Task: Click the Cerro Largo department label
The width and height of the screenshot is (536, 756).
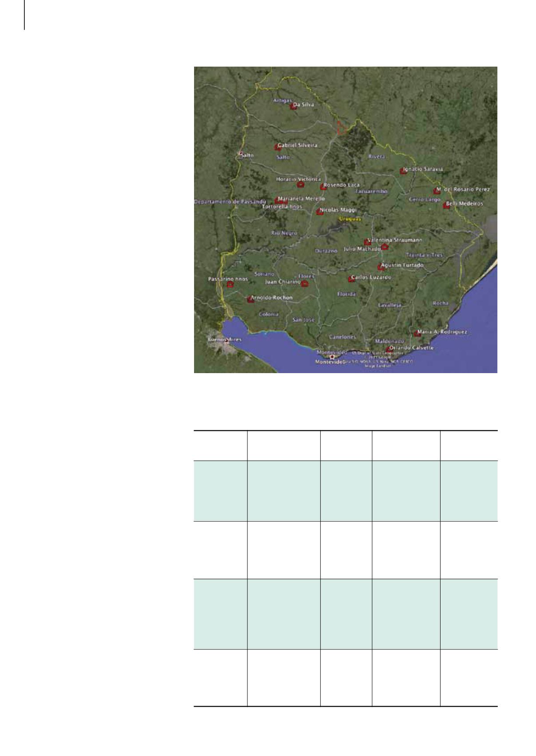Action: pos(425,199)
